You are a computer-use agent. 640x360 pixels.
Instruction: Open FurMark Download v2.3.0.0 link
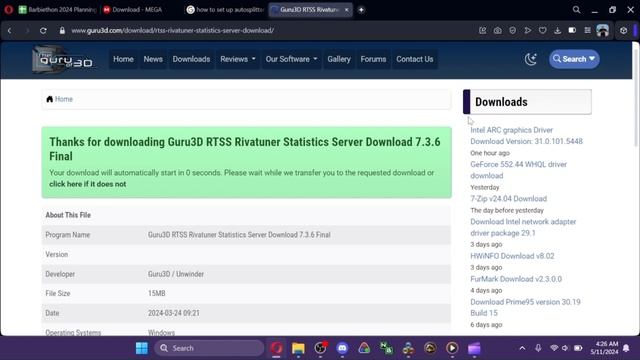point(516,279)
